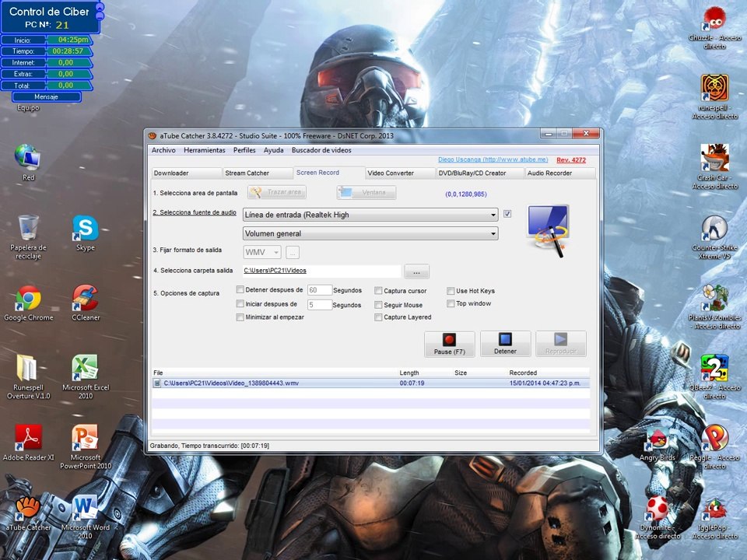The width and height of the screenshot is (747, 560).
Task: Open the Ayuda menu
Action: 273,150
